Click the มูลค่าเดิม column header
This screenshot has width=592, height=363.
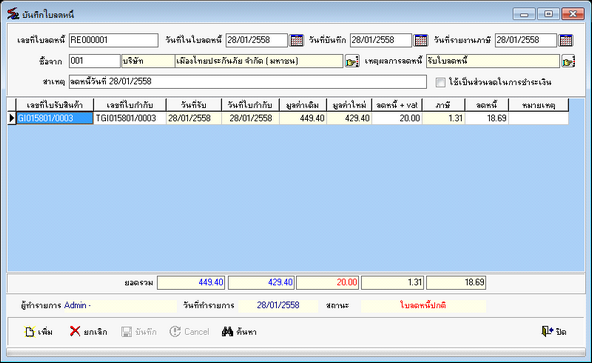(x=303, y=105)
